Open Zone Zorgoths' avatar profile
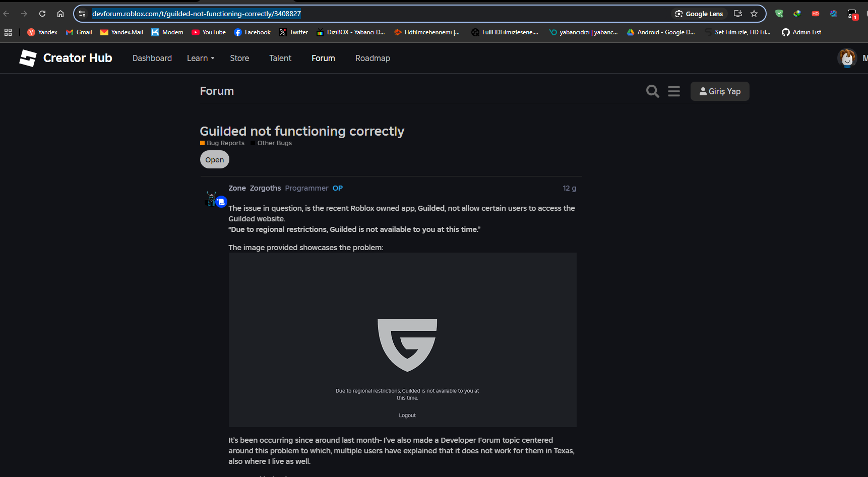868x477 pixels. (212, 198)
